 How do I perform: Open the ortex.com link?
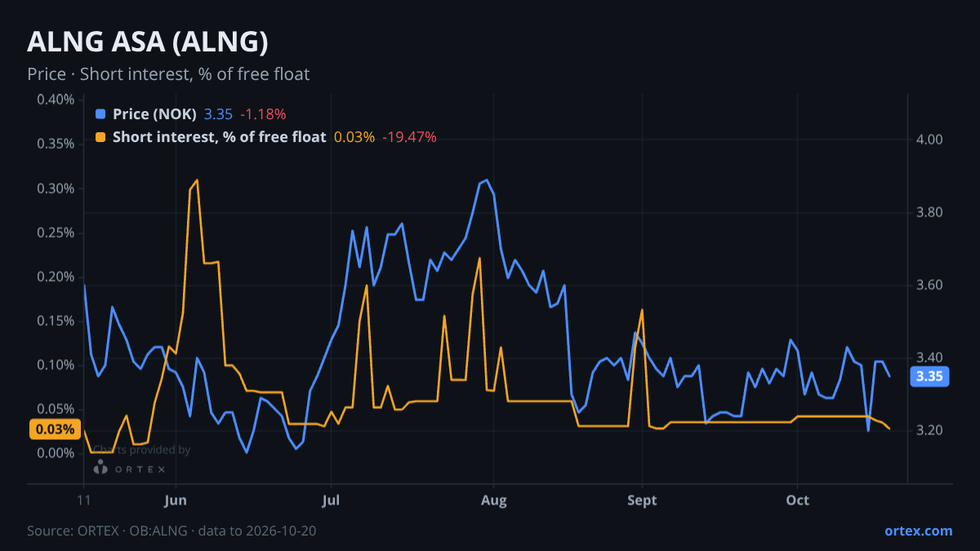tap(918, 531)
